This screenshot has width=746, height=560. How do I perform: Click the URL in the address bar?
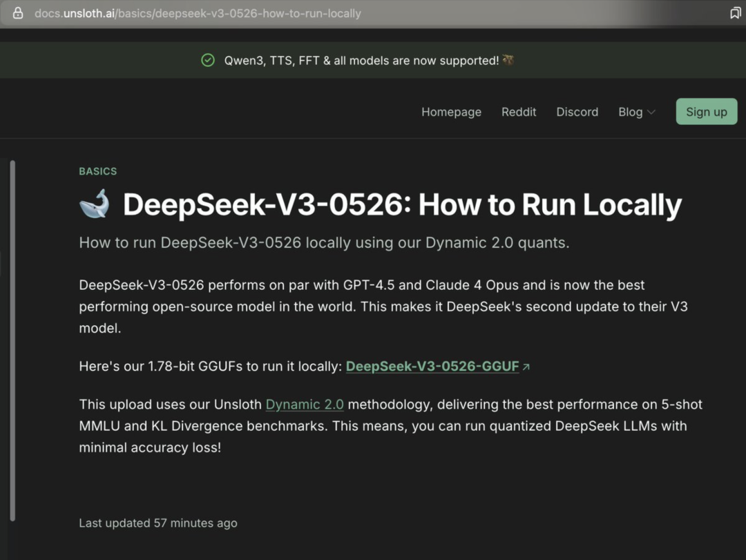click(x=198, y=13)
